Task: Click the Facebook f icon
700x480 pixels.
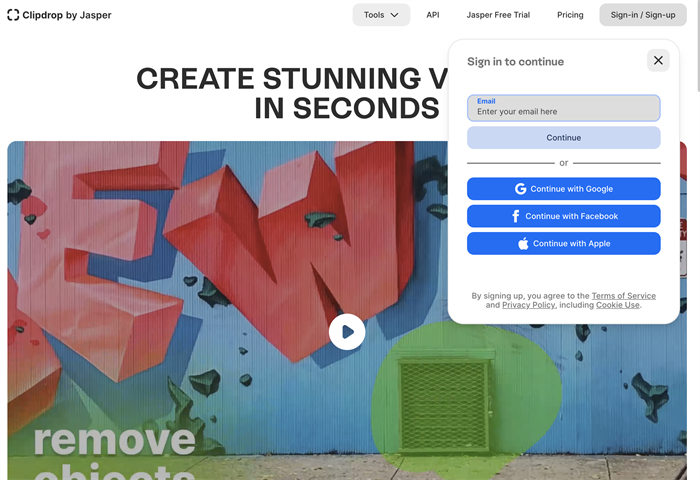Action: click(x=516, y=216)
